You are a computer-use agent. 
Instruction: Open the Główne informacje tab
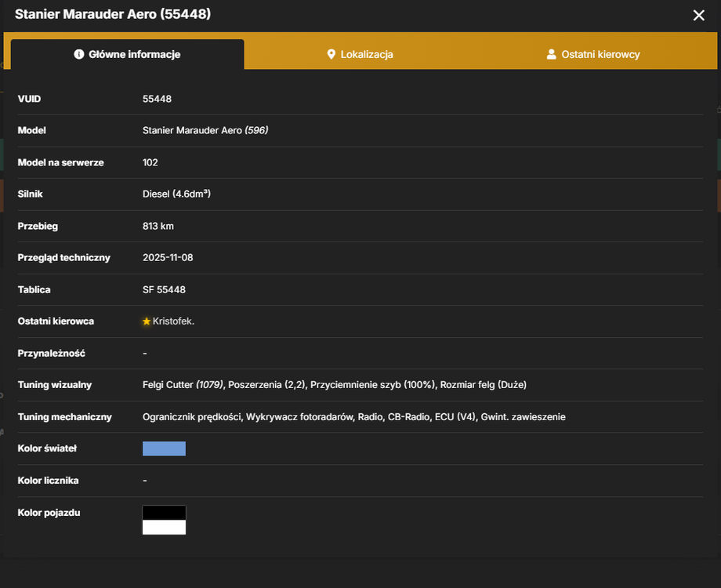(128, 54)
